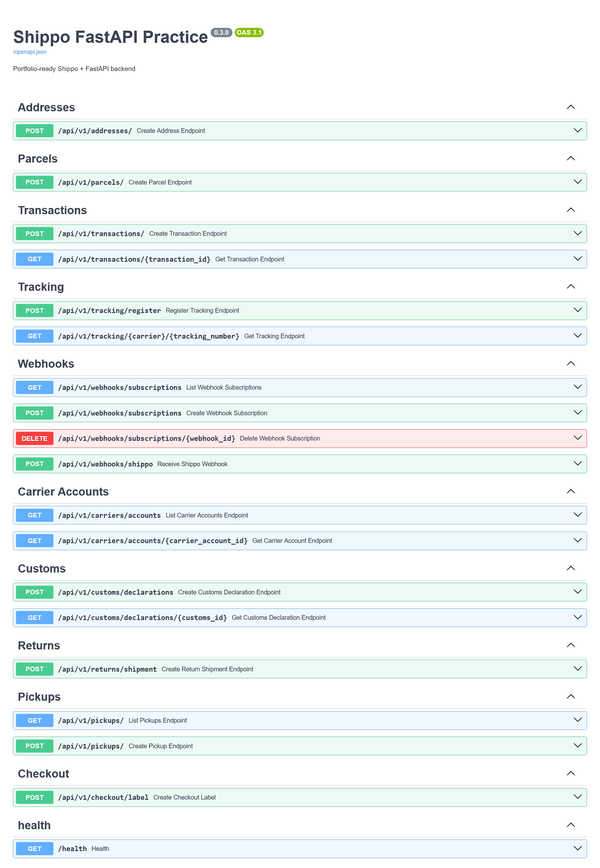
Task: Expand List Pickups Endpoint row arrow
Action: click(x=577, y=720)
